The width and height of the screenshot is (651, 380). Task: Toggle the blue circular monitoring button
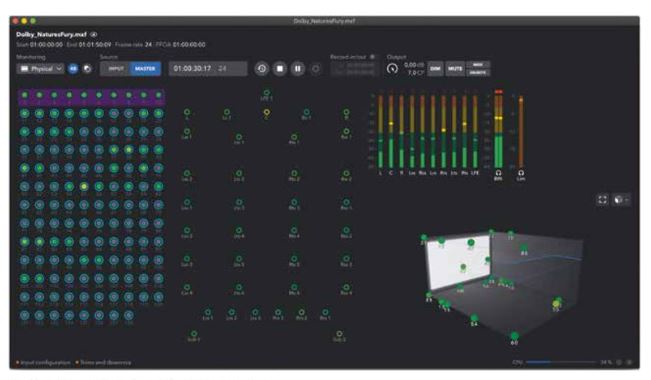click(x=73, y=69)
